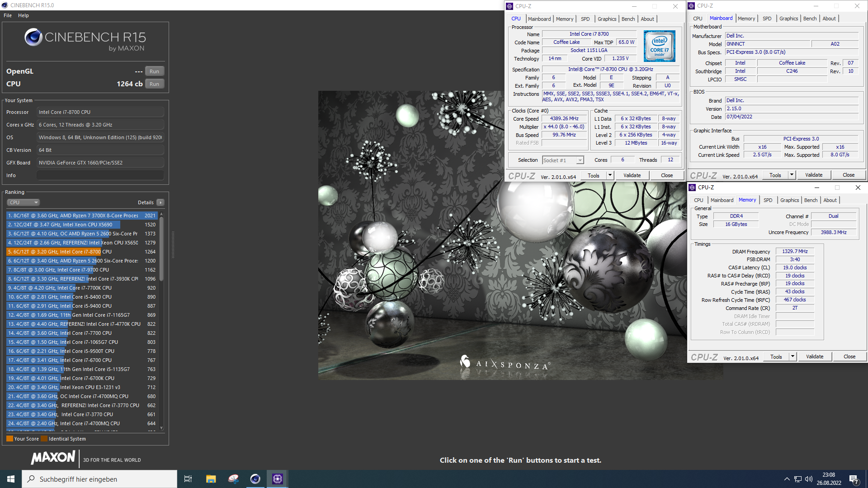Click the Info input field in Your System
Viewport: 868px width, 488px height.
[x=100, y=175]
